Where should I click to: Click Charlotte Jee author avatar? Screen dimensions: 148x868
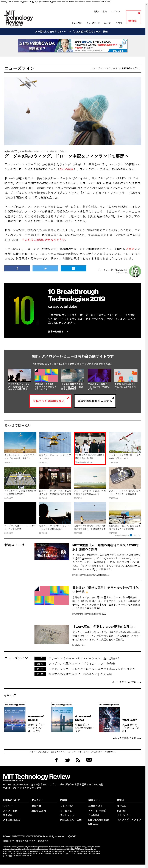coord(135,271)
